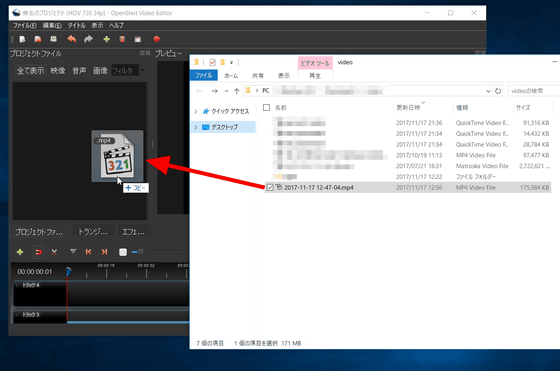Viewport: 560px width, 371px height.
Task: Expand デスクトップ tree node
Action: 196,127
